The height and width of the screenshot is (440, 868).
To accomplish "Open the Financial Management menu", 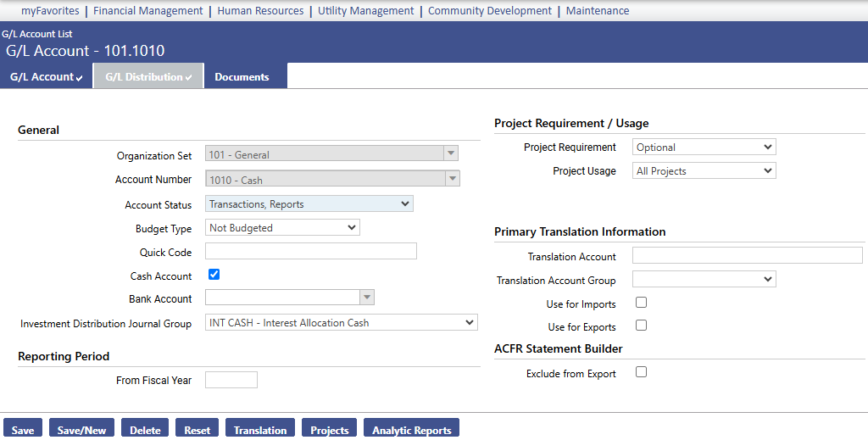I will [x=147, y=10].
